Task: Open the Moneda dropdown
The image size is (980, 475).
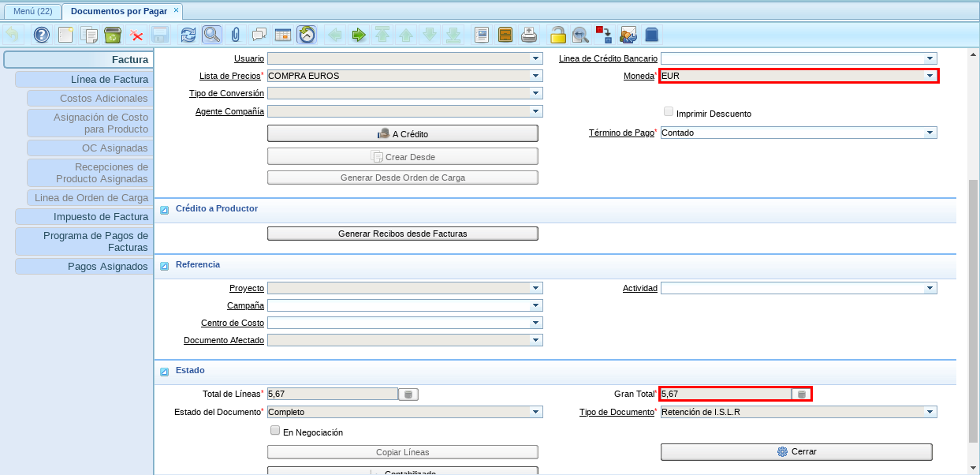Action: click(x=930, y=76)
